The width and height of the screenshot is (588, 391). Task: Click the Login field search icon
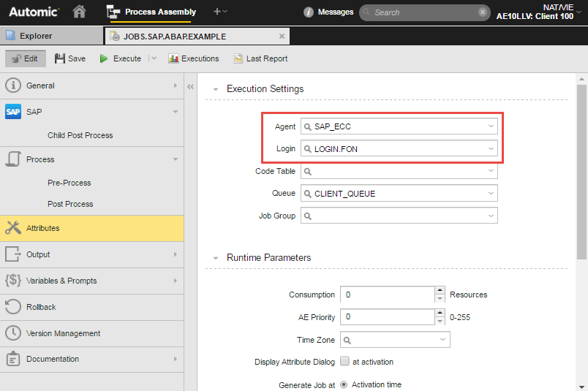tap(307, 149)
